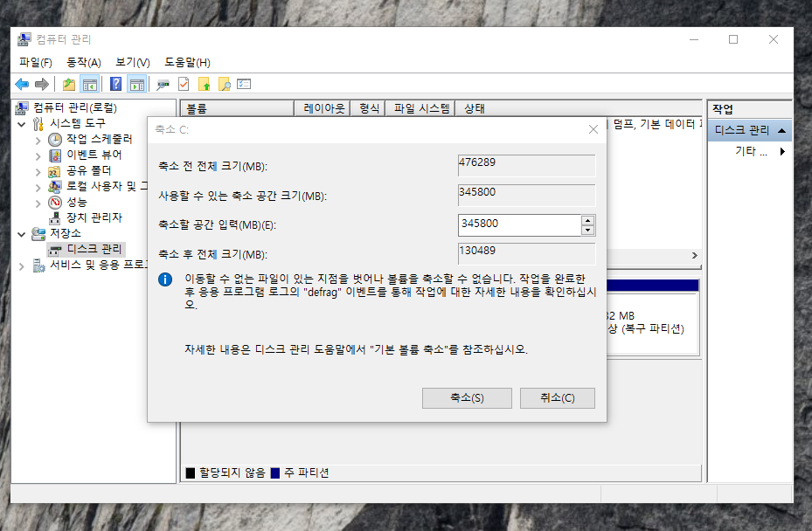812x531 pixels.
Task: Click the 476289 total size field
Action: 527,166
